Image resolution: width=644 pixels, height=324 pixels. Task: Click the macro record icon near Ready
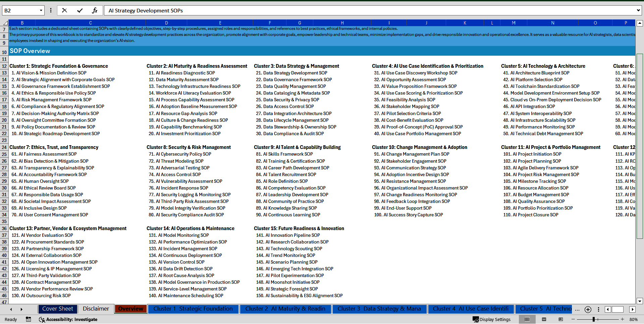(29, 319)
